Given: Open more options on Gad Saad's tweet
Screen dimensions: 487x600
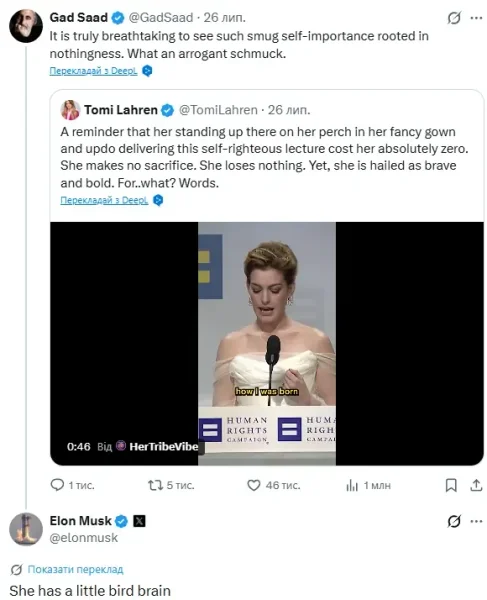Looking at the screenshot, I should [x=476, y=18].
